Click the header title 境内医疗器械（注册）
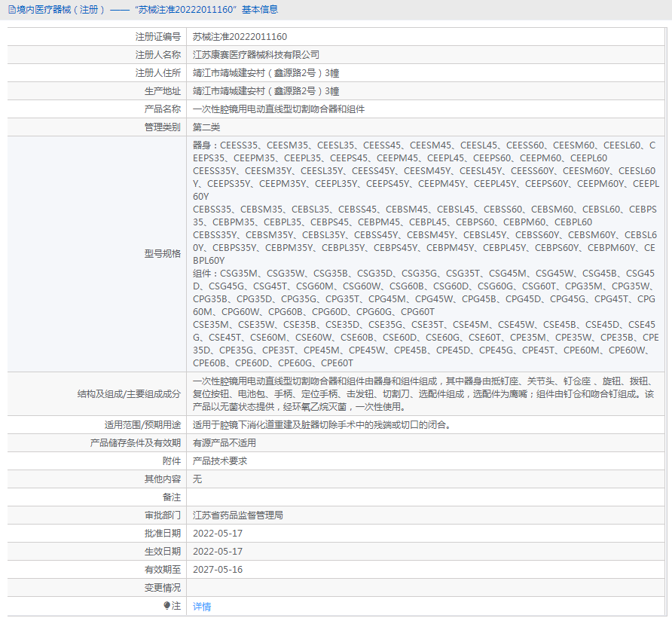This screenshot has width=672, height=621. [61, 10]
